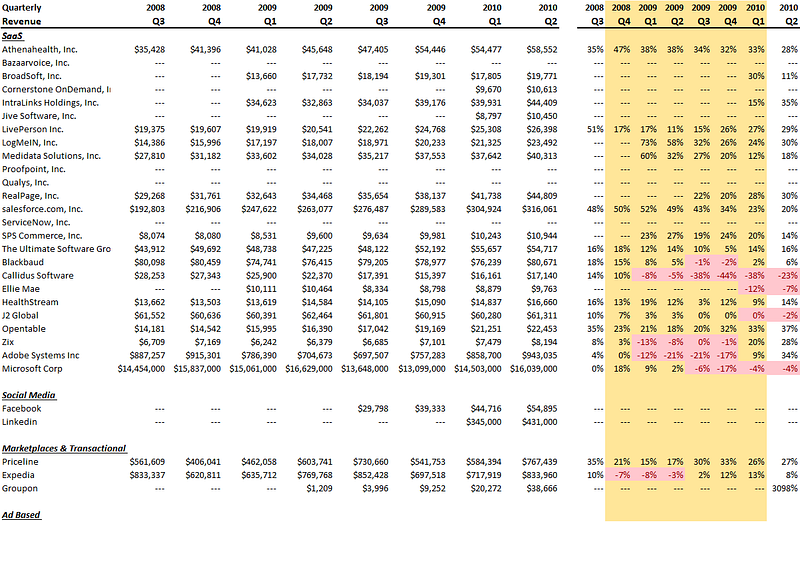Click Cornerstone OnDemand row label
The width and height of the screenshot is (800, 585).
(56, 89)
